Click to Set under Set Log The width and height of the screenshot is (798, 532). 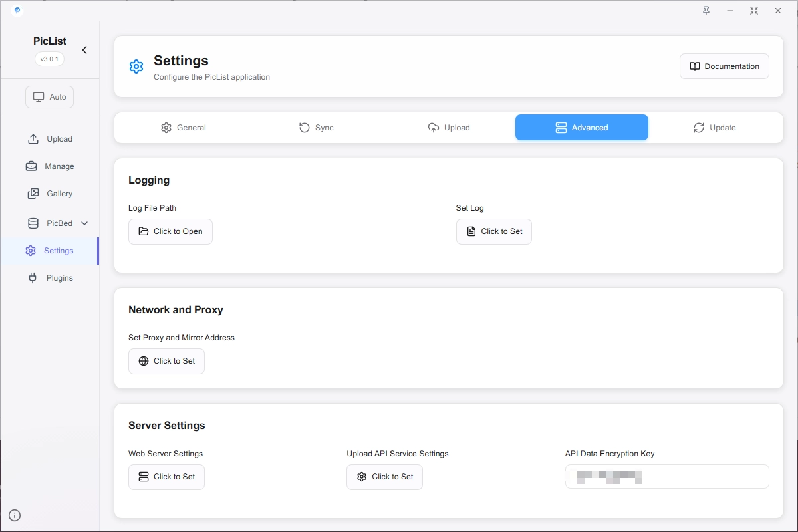[494, 231]
